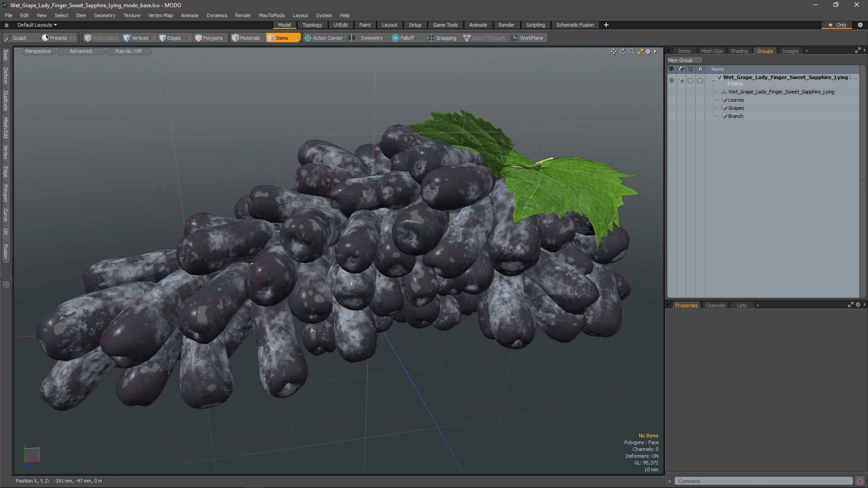Open the Advanced shading style dropdown

tap(80, 51)
